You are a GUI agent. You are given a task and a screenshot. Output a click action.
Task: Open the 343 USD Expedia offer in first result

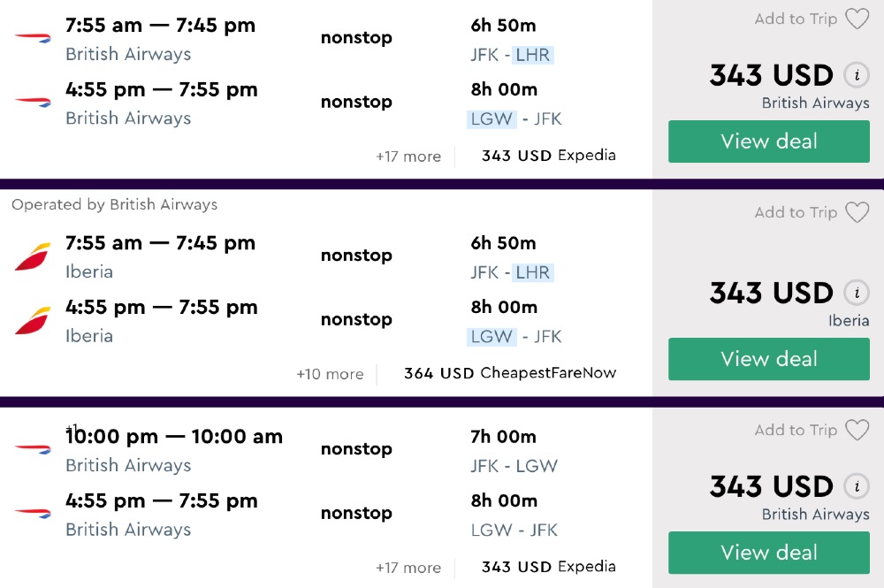[548, 156]
